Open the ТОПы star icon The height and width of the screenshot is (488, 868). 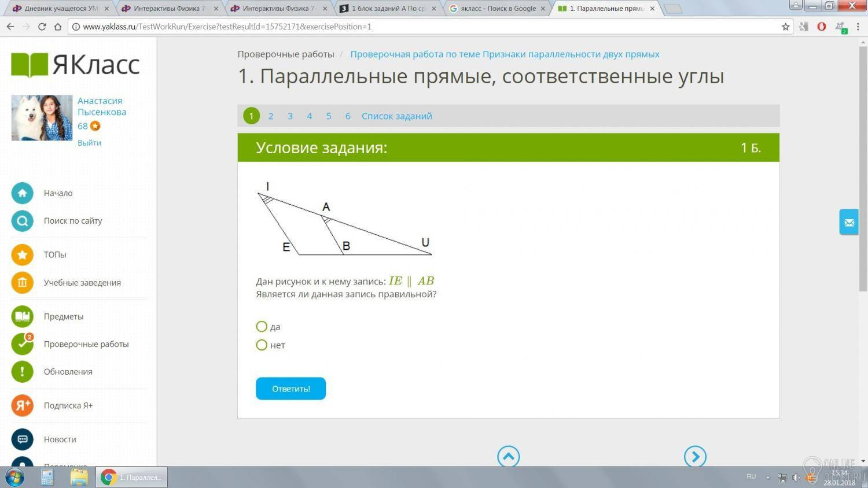tap(22, 254)
